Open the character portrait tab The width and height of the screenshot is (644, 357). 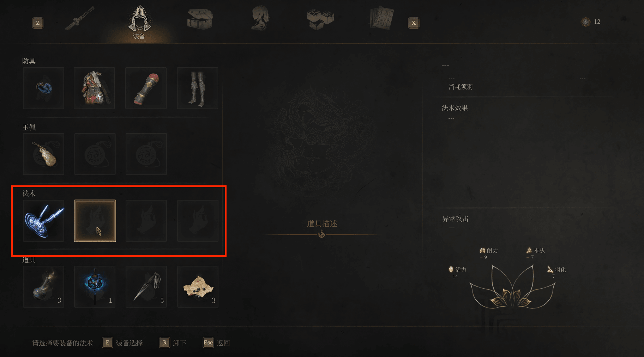260,18
